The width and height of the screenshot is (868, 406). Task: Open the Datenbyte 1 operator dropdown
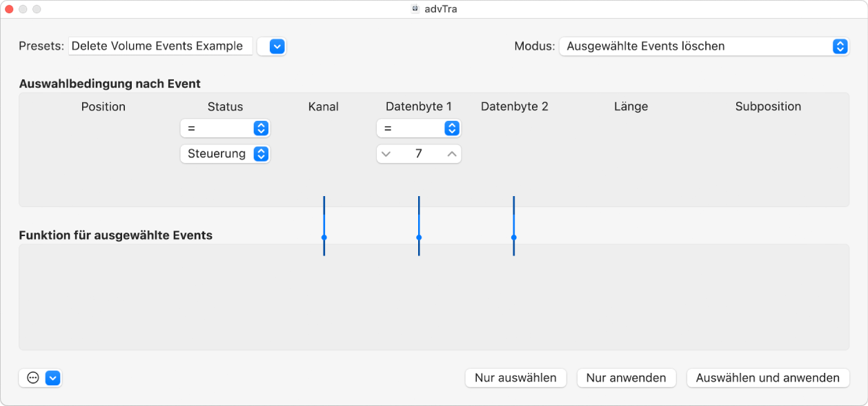point(418,128)
